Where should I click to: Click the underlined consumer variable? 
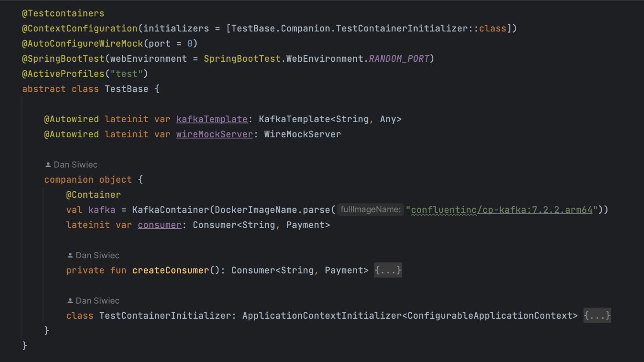pyautogui.click(x=159, y=225)
